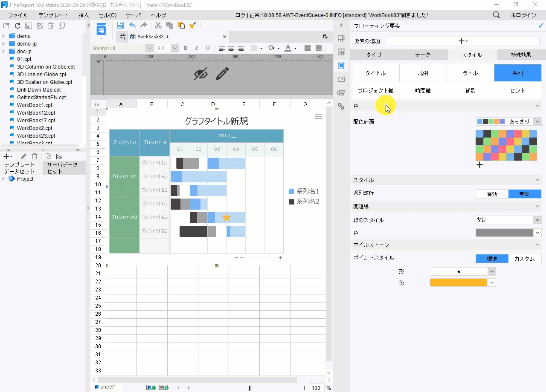This screenshot has width=546, height=392.
Task: Expand the Project dataset node
Action: click(3, 179)
